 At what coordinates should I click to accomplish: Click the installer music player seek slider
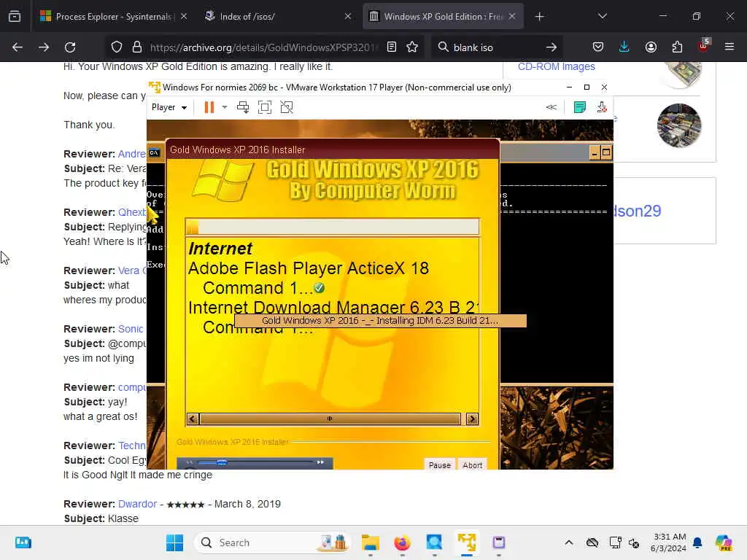click(255, 462)
